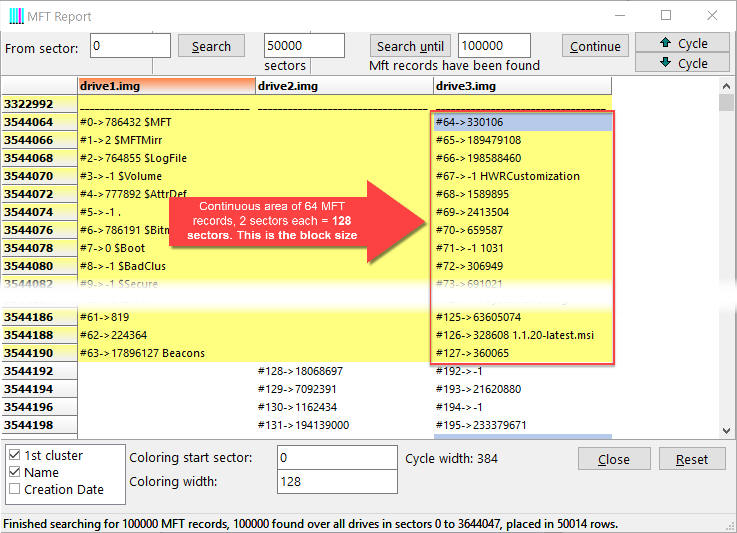Select the #64->330106 cell in drive3.img
The image size is (737, 533).
point(522,122)
